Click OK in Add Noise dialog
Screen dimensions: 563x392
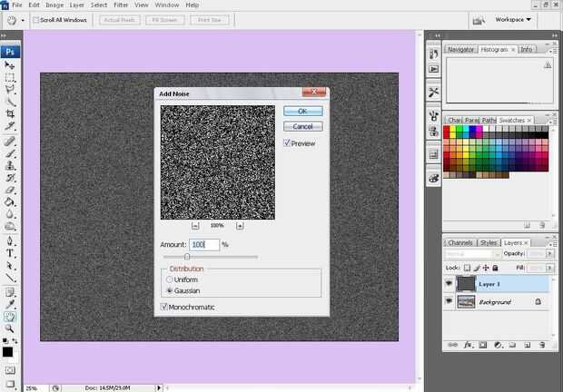point(302,111)
